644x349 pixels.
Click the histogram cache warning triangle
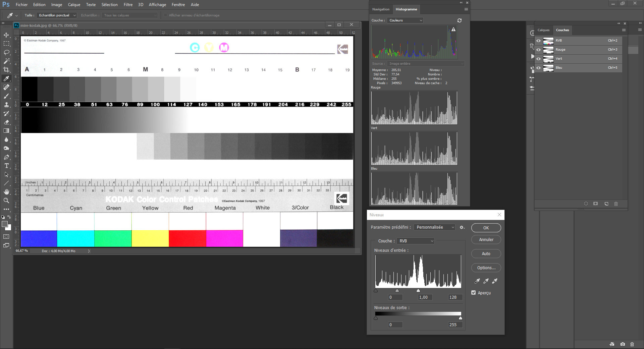click(x=453, y=30)
